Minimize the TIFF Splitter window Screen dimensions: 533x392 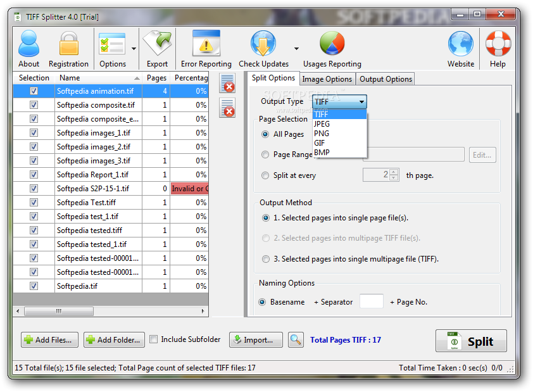(460, 15)
